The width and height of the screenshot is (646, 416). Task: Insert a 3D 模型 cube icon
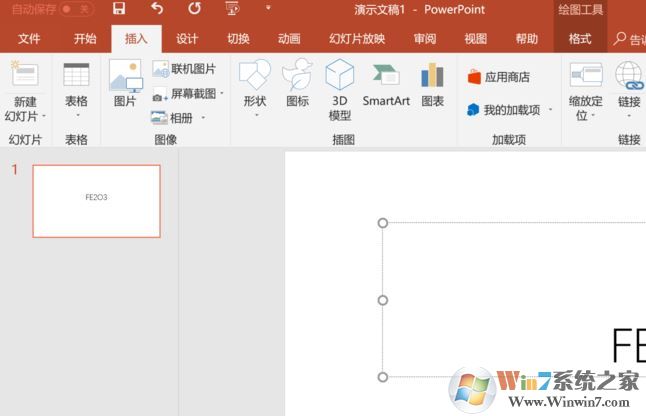339,75
